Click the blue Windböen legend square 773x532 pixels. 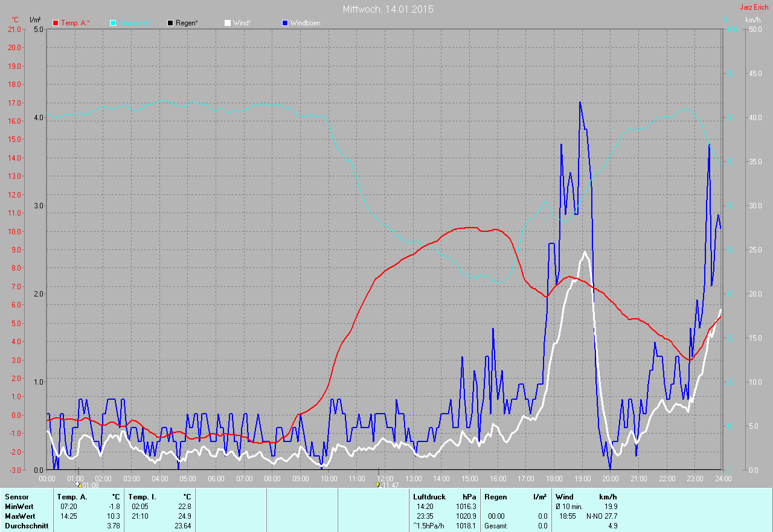pos(285,23)
